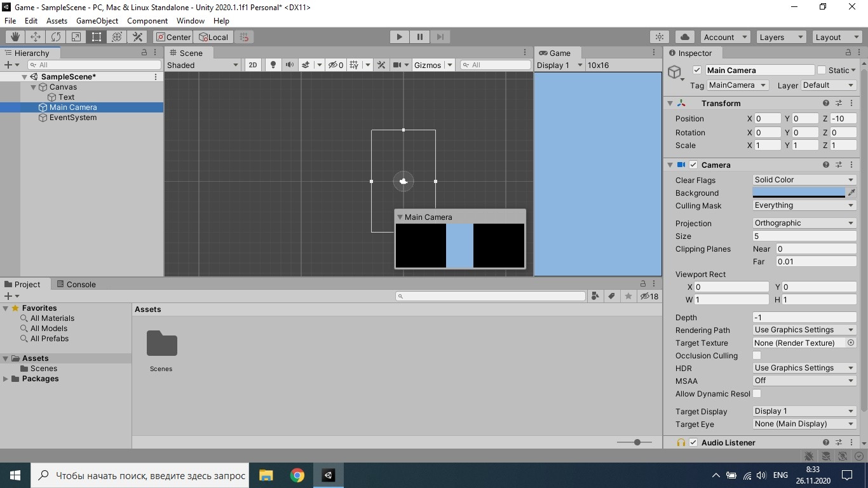Viewport: 868px width, 488px height.
Task: Open Target Texture object picker
Action: (851, 342)
